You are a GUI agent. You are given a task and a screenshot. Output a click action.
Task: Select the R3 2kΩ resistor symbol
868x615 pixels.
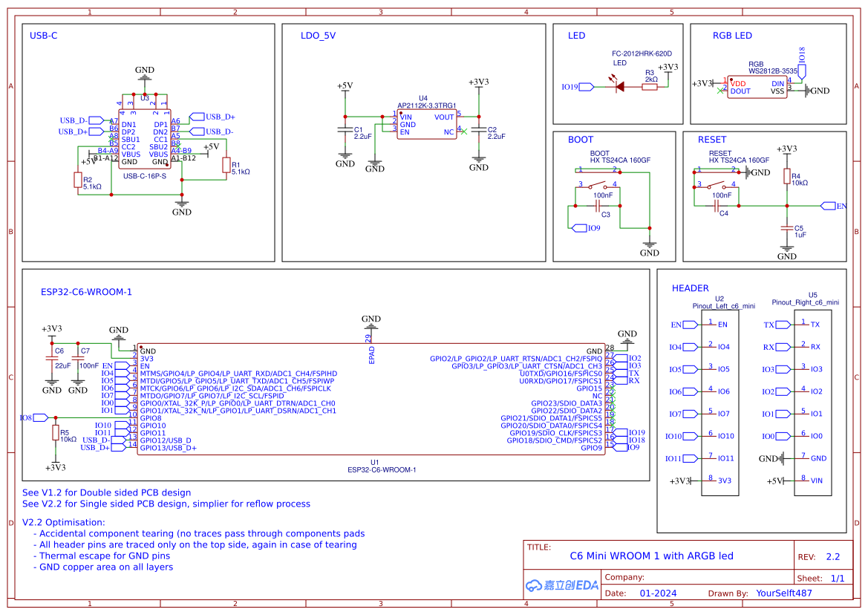[x=650, y=87]
